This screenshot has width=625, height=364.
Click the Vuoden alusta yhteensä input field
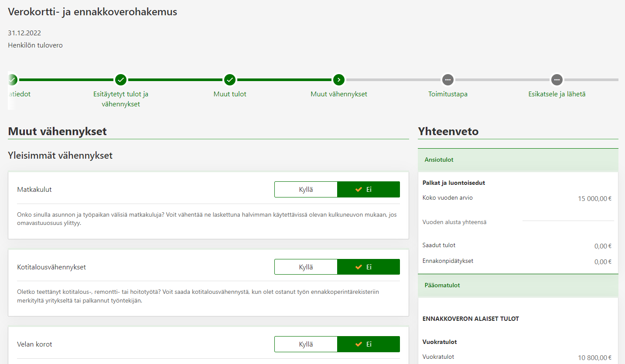coord(568,216)
